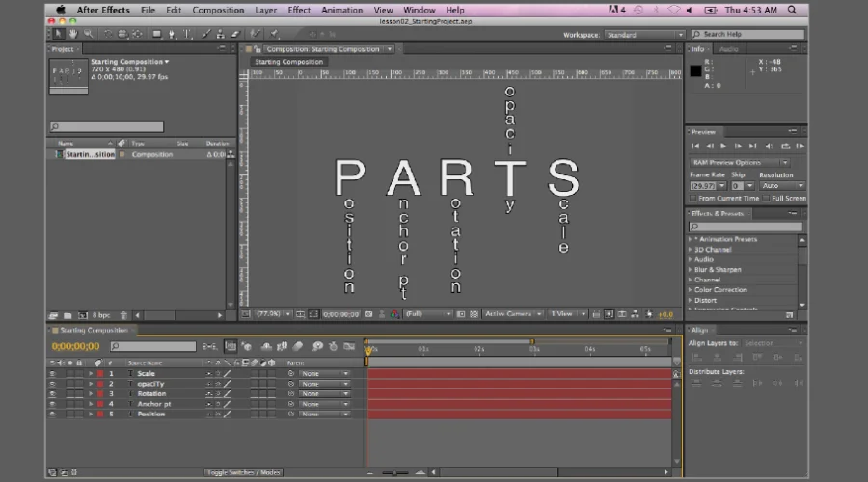The width and height of the screenshot is (868, 482).
Task: Select the Roto Brush tool
Action: [x=256, y=35]
